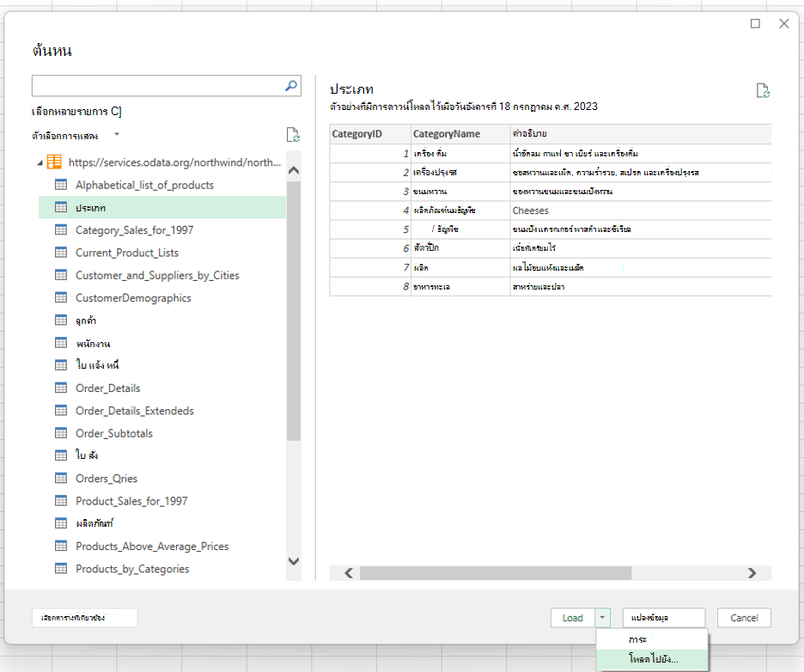804x672 pixels.
Task: Select Orders_Qries table
Action: click(x=107, y=479)
